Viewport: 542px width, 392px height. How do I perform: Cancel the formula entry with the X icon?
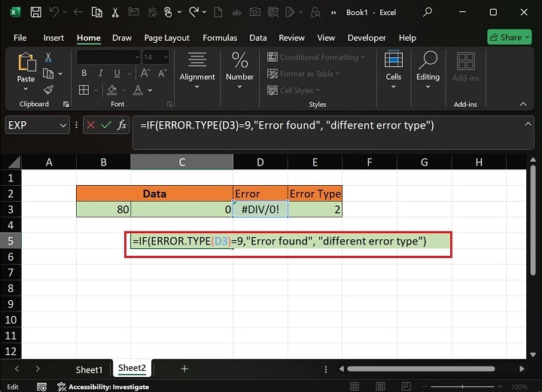(x=90, y=125)
